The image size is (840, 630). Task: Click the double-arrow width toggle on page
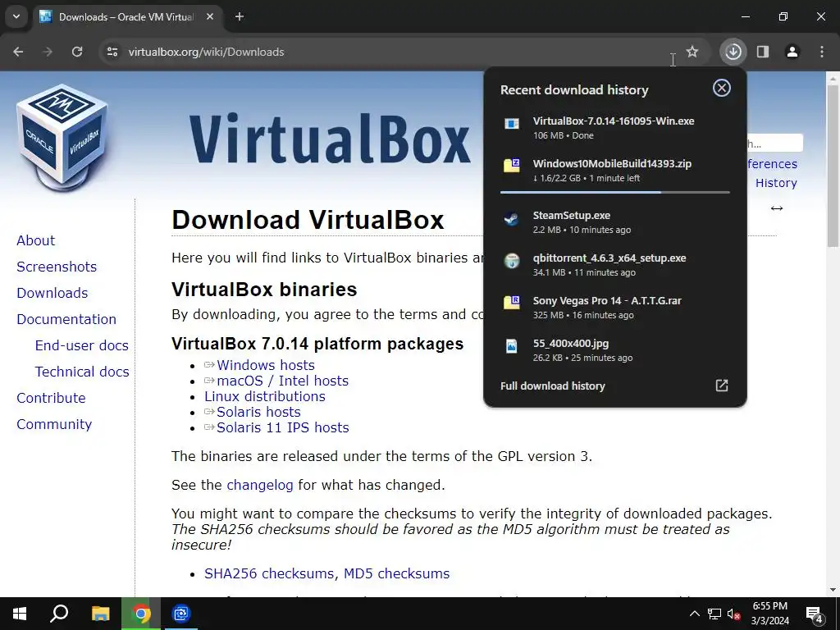777,208
